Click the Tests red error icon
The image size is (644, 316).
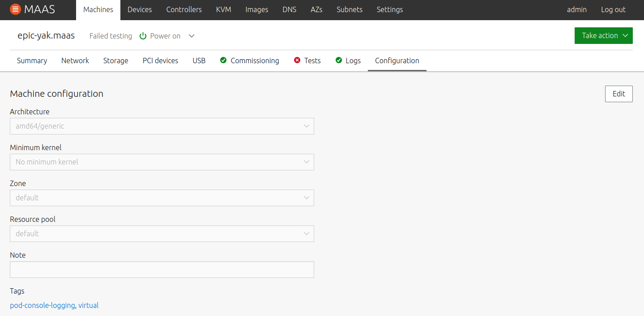297,61
